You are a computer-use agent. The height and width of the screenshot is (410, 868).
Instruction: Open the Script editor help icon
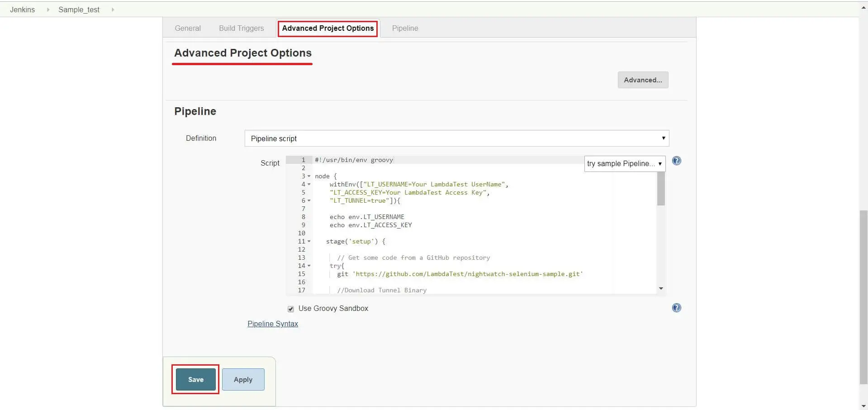pos(676,161)
